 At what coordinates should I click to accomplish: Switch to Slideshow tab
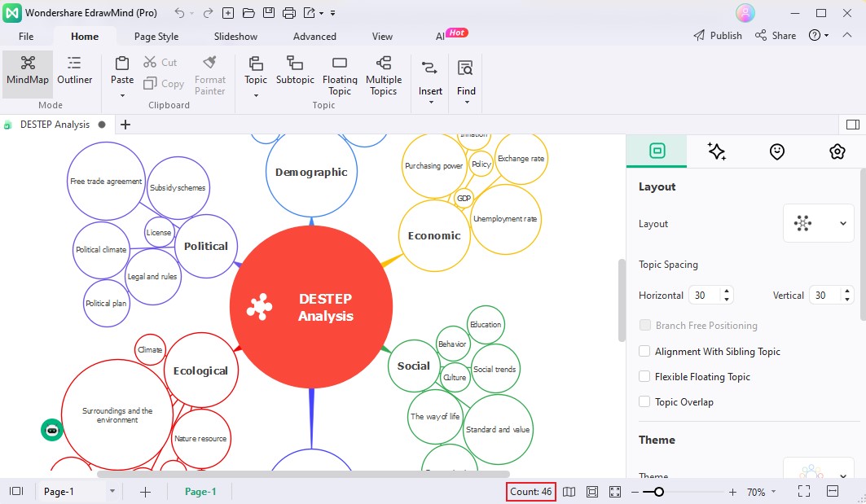(235, 37)
